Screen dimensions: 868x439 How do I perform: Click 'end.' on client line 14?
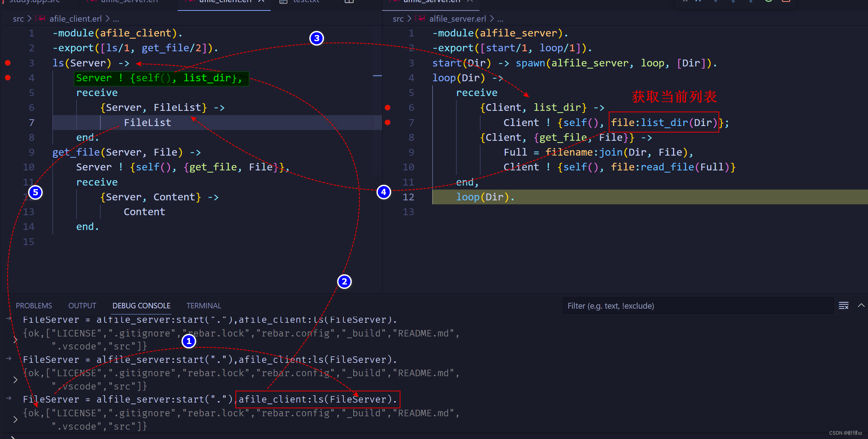87,227
